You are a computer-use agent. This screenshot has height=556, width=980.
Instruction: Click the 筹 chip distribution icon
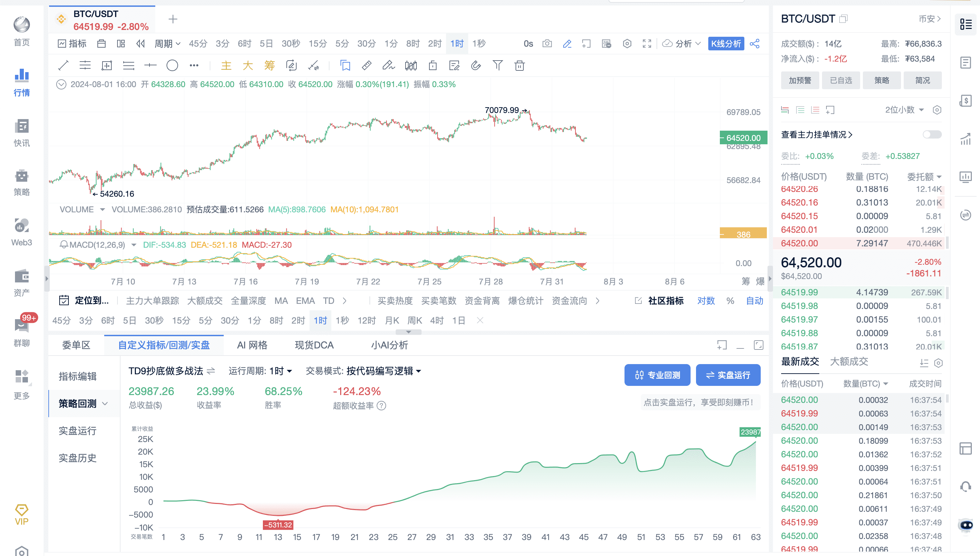tap(270, 66)
